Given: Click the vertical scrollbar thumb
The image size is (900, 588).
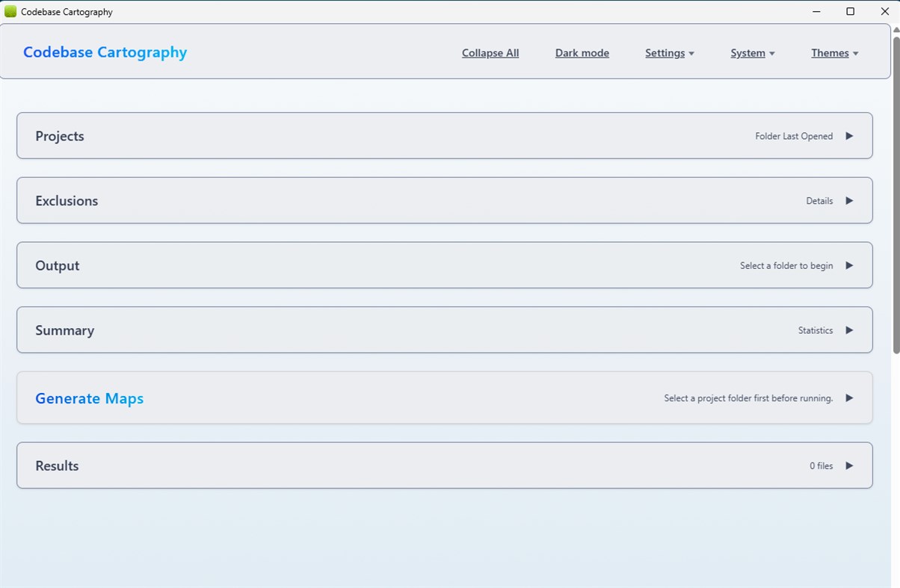Looking at the screenshot, I should point(896,194).
